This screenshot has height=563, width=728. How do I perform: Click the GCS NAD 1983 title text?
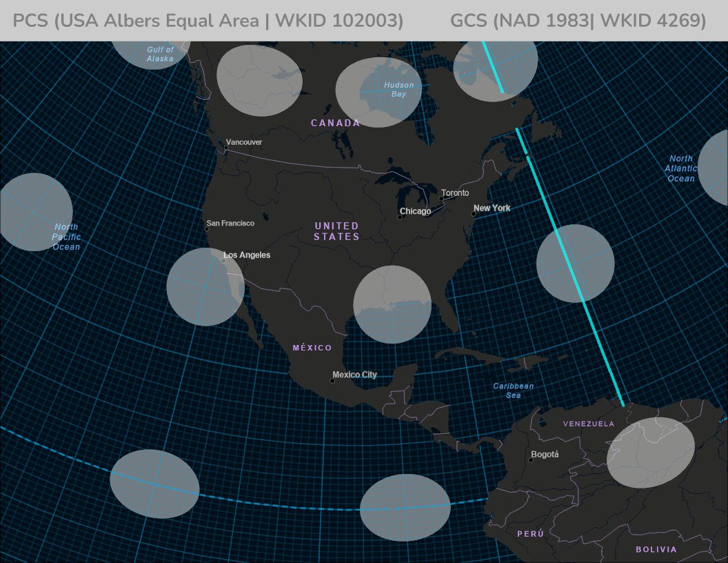coord(578,21)
